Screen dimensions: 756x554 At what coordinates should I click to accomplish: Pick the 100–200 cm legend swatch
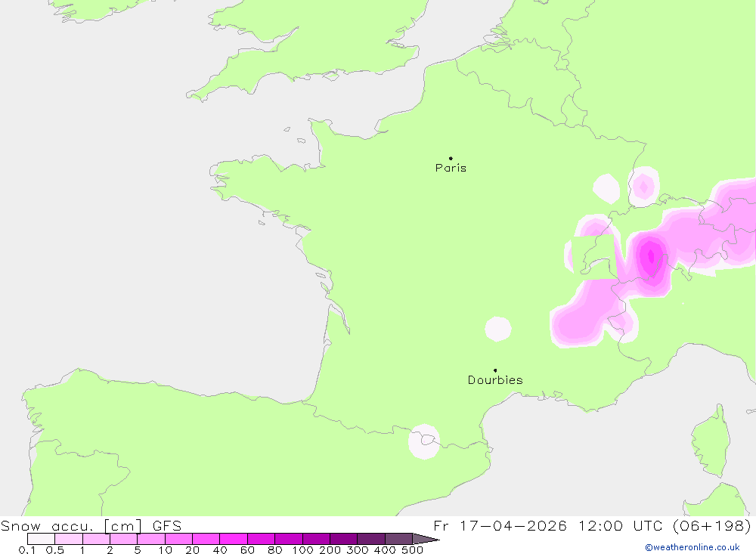[x=316, y=539]
